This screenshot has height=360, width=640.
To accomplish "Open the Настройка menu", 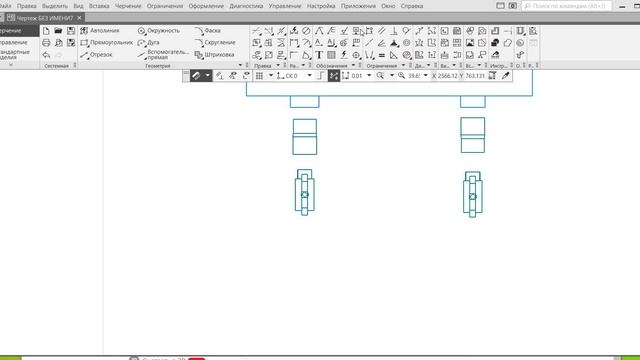I will tap(321, 6).
